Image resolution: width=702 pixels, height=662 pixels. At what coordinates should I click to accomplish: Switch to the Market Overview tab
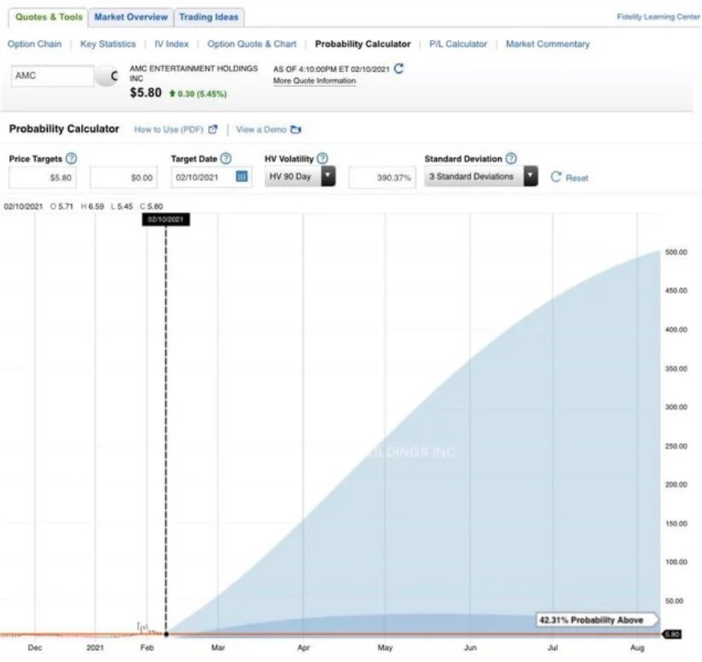click(131, 17)
